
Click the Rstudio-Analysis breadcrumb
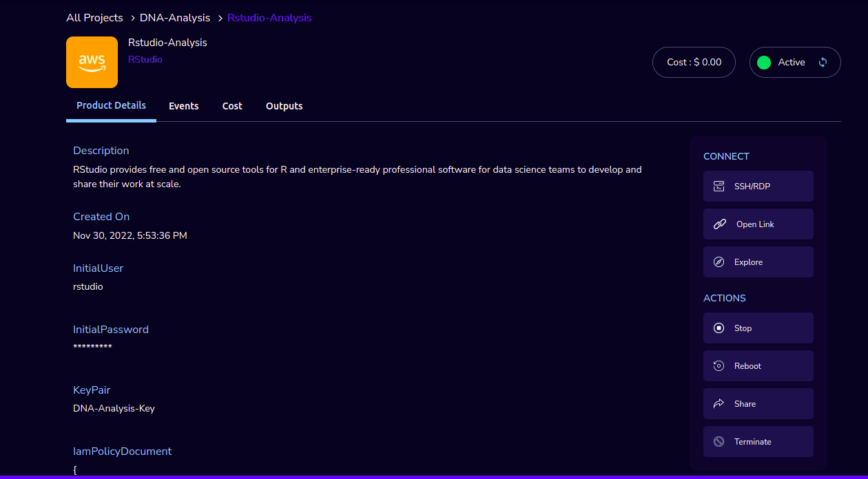269,18
